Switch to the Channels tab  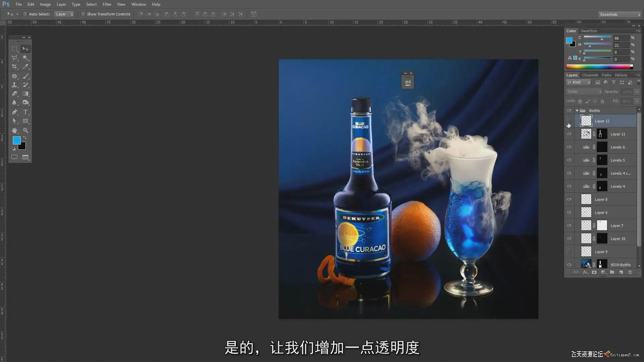coord(590,75)
